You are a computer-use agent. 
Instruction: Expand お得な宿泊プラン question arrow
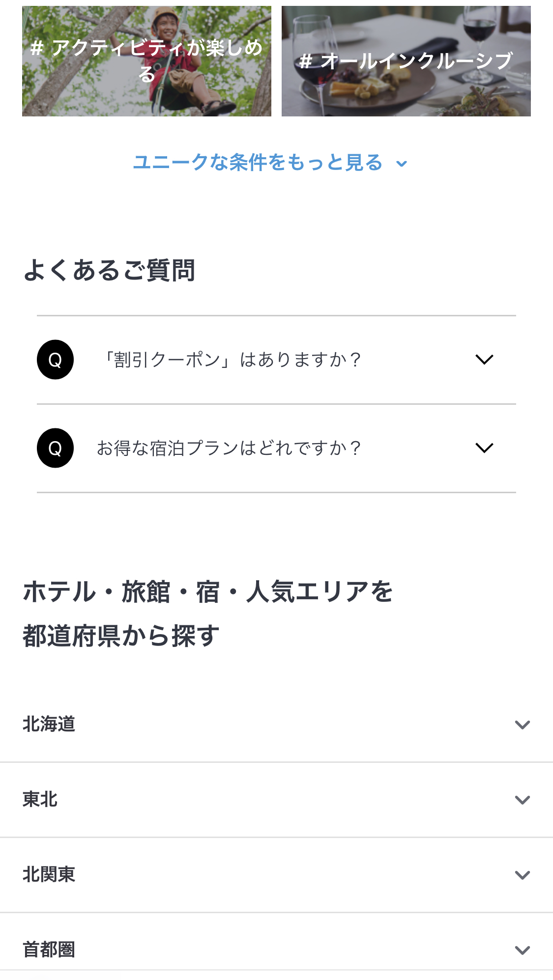(x=484, y=448)
